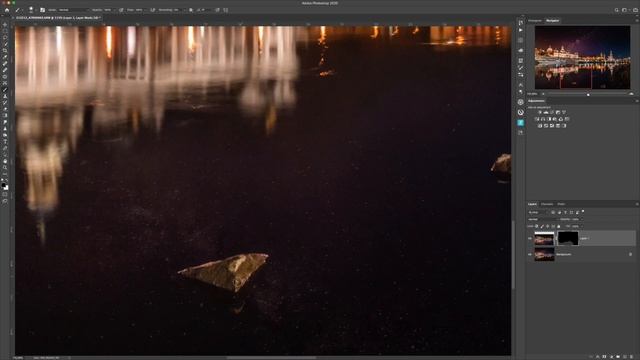This screenshot has height=360, width=640.
Task: Click the Share image icon
Action: pyautogui.click(x=636, y=10)
